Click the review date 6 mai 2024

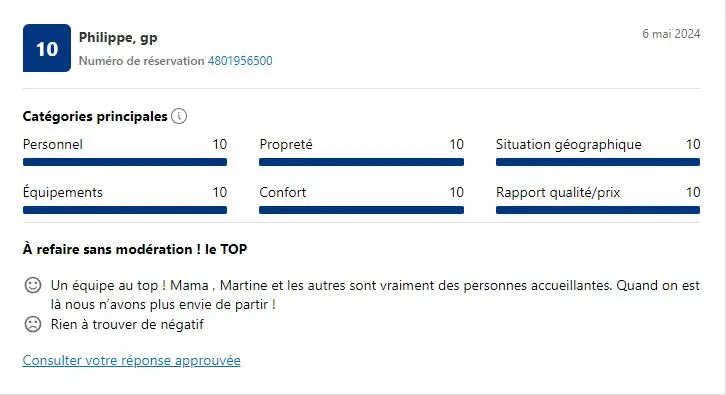(x=671, y=34)
